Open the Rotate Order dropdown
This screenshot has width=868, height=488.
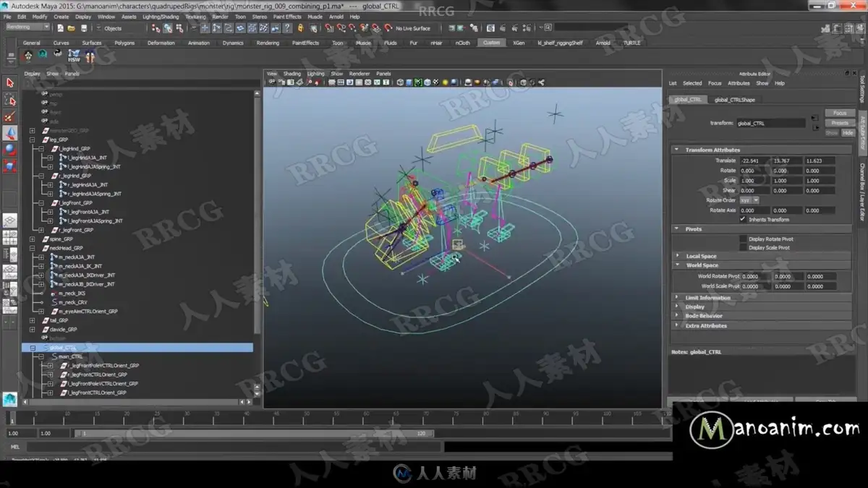(750, 200)
